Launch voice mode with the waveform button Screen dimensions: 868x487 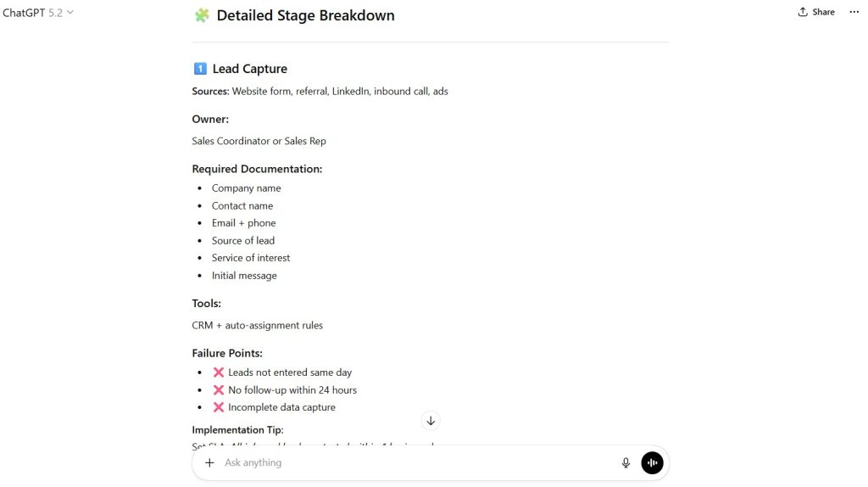652,462
